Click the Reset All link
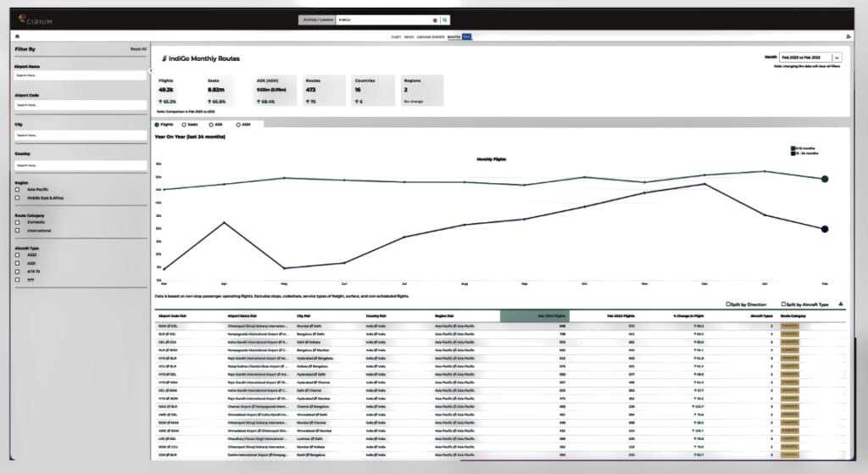Viewport: 868px width, 474px height. (137, 50)
